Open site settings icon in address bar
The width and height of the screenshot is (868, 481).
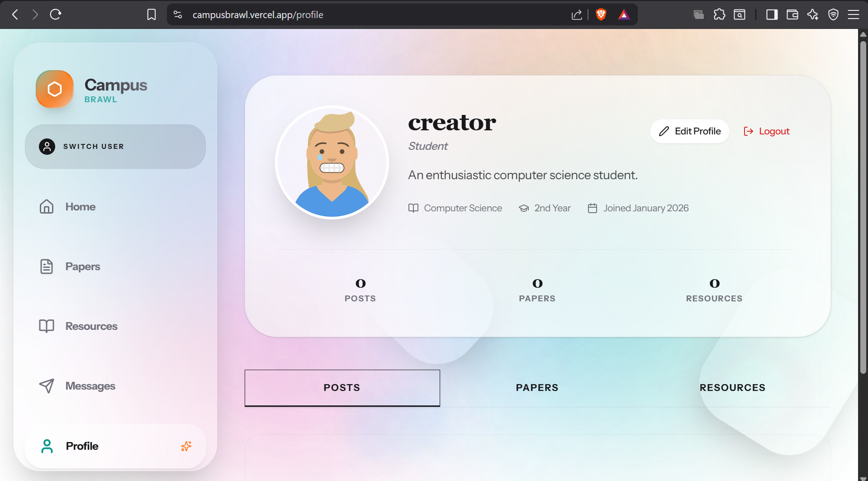pos(178,14)
